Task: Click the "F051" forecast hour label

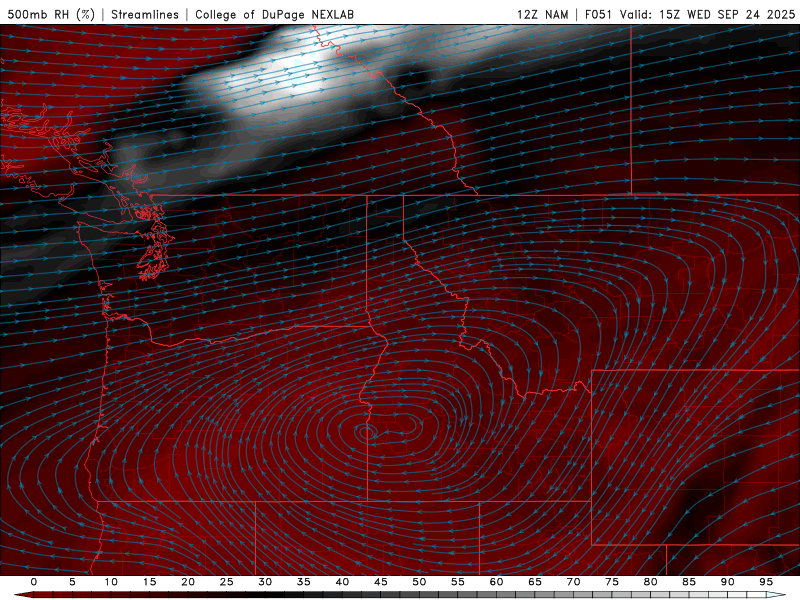Action: click(598, 14)
